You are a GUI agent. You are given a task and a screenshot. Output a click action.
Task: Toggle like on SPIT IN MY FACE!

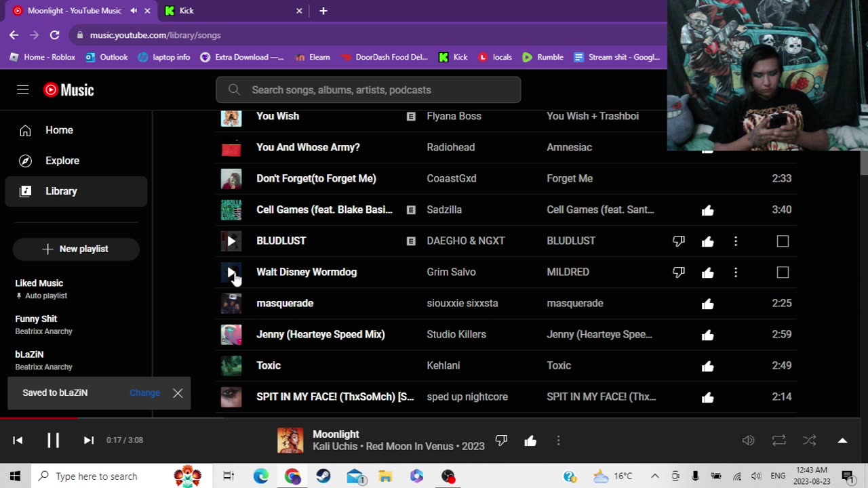point(707,397)
